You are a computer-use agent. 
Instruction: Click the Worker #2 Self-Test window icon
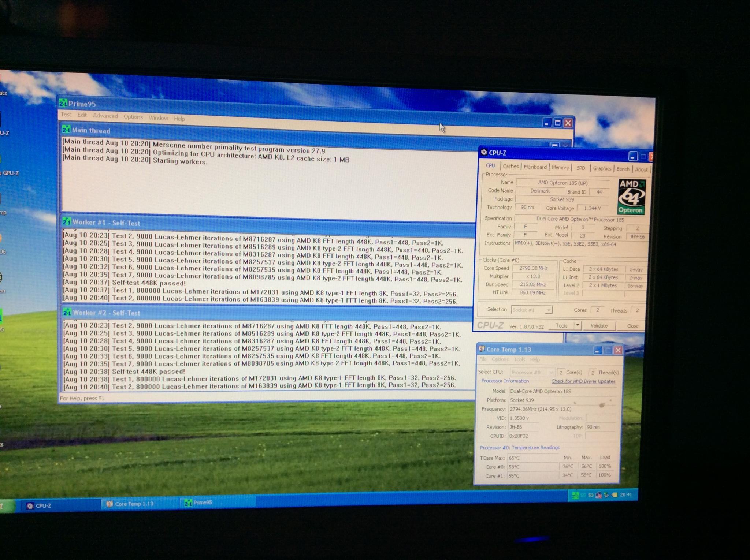(x=67, y=312)
